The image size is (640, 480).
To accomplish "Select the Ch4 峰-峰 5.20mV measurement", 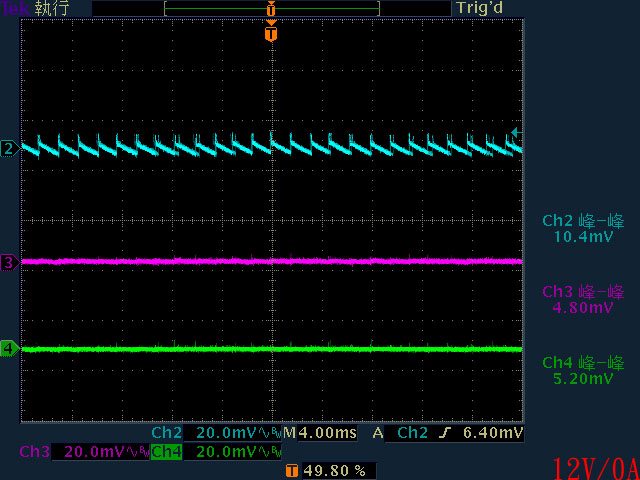I will (583, 370).
